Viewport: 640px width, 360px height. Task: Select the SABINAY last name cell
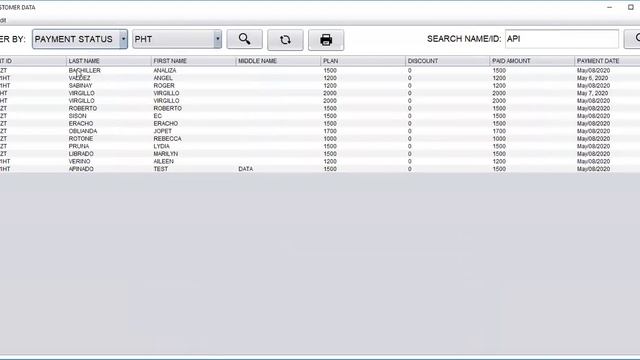click(80, 86)
